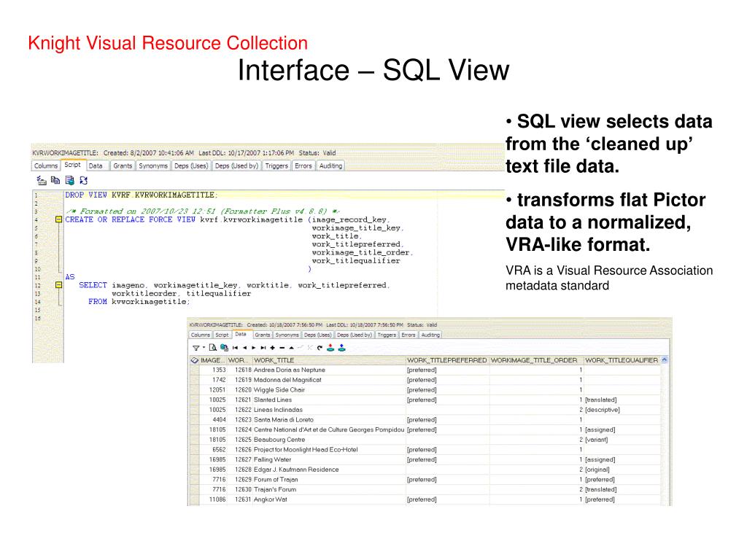Open Columns tab in lower Data window

click(201, 335)
